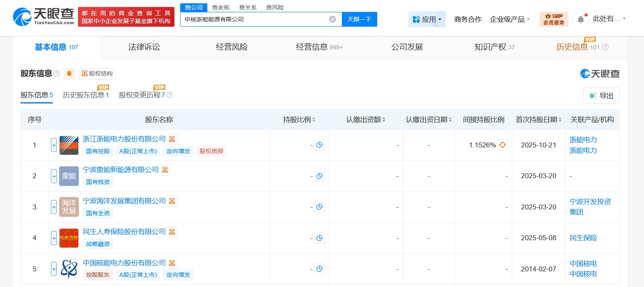
Task: Expand row for 浙江浙能电力股份有限公司
Action: pos(54,145)
